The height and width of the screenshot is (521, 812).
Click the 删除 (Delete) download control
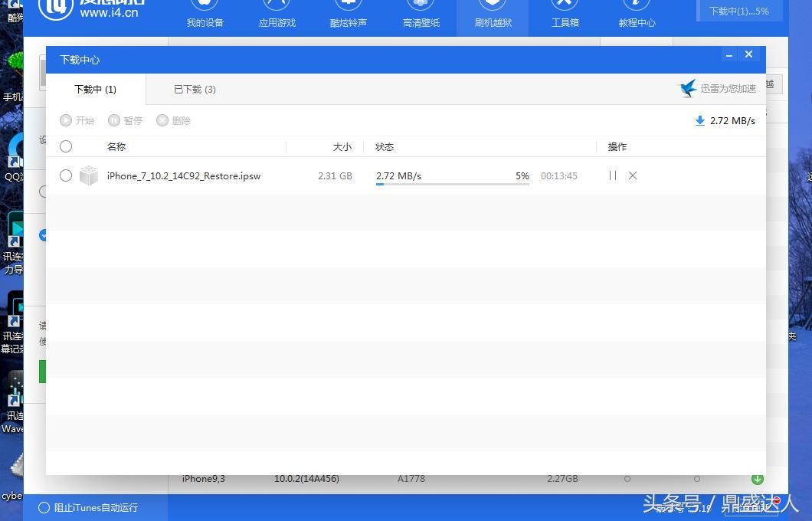coord(174,120)
